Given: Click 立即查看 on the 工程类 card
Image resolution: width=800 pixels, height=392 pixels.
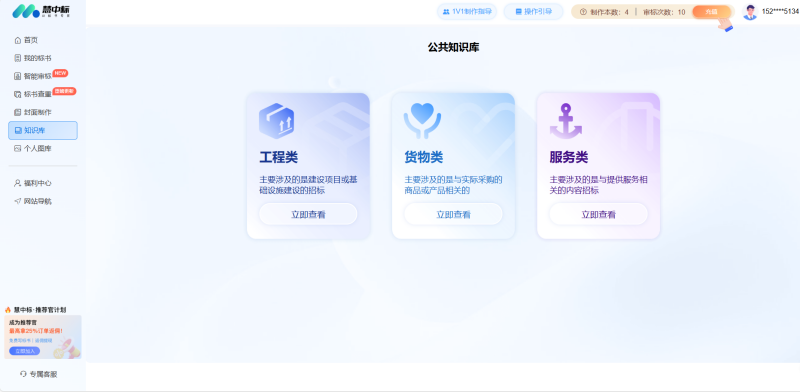Looking at the screenshot, I should [308, 214].
